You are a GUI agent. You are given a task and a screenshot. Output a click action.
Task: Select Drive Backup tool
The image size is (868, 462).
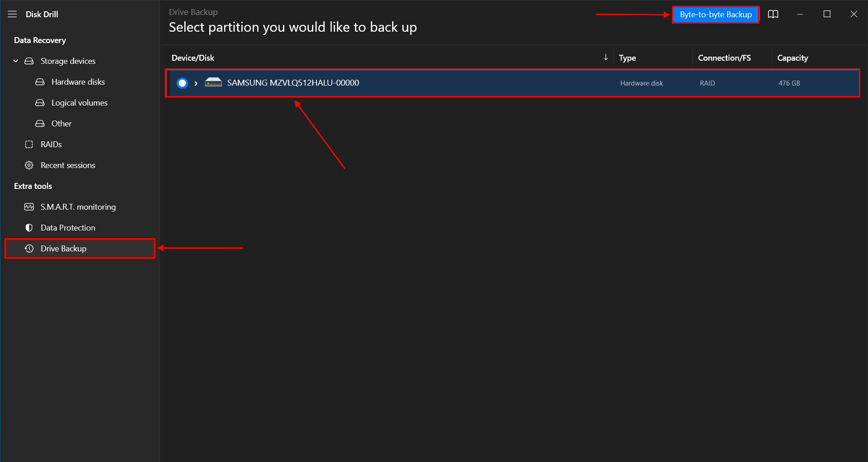click(80, 248)
